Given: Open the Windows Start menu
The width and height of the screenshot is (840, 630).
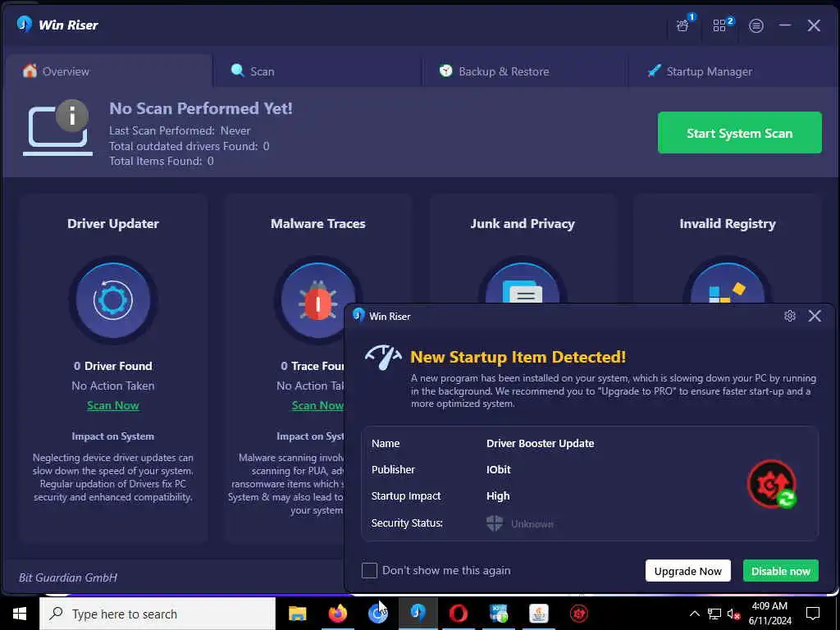Looking at the screenshot, I should point(20,614).
